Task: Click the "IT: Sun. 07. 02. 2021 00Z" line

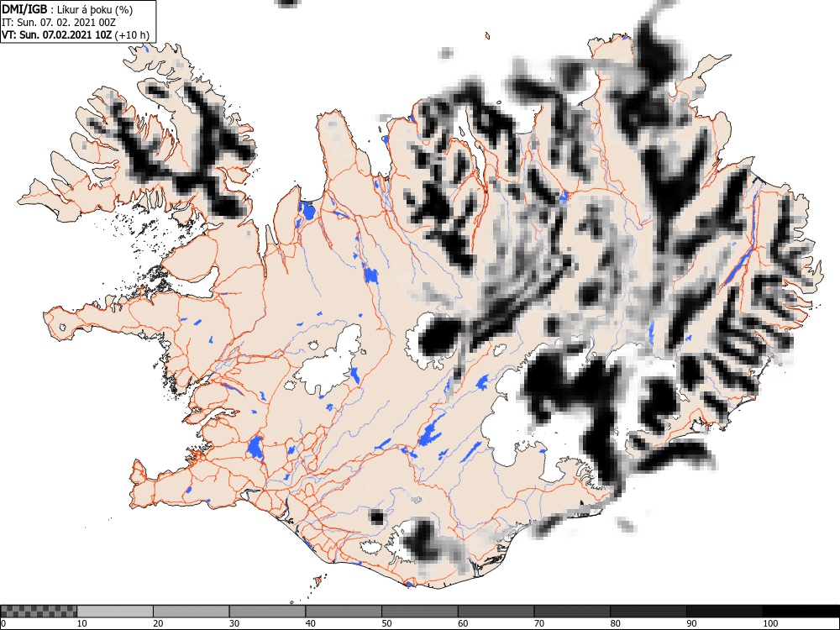Action: point(59,23)
